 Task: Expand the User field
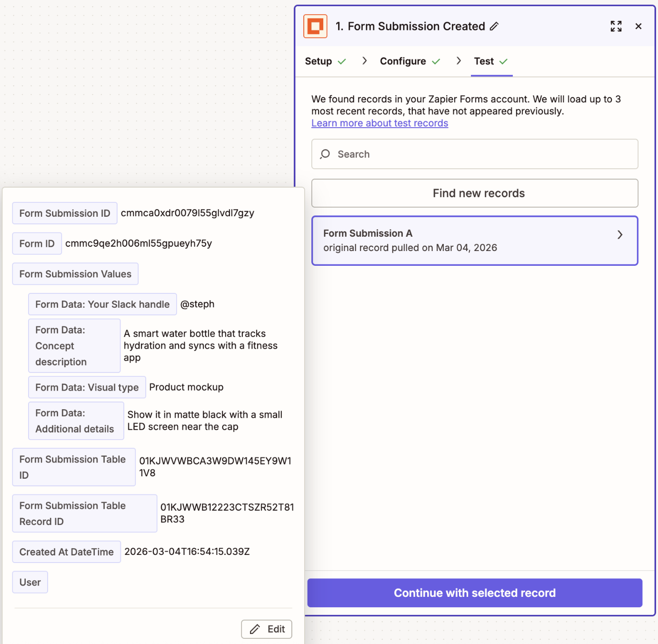coord(30,582)
